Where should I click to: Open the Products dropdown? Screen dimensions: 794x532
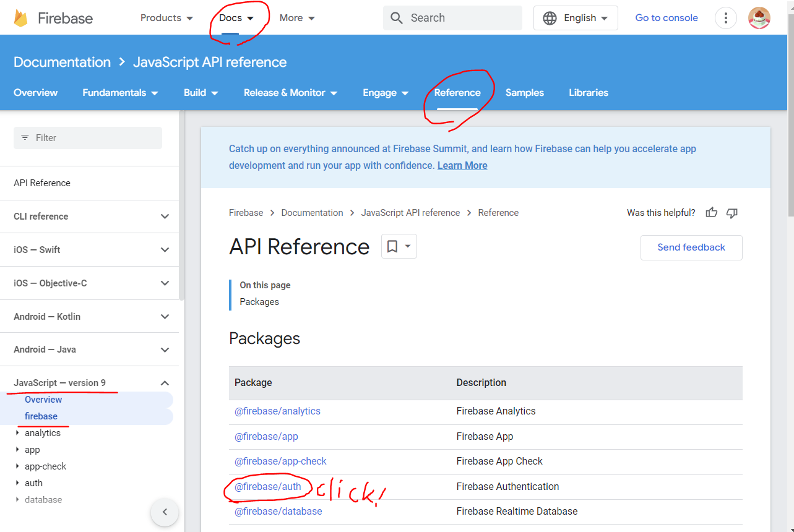[x=166, y=18]
